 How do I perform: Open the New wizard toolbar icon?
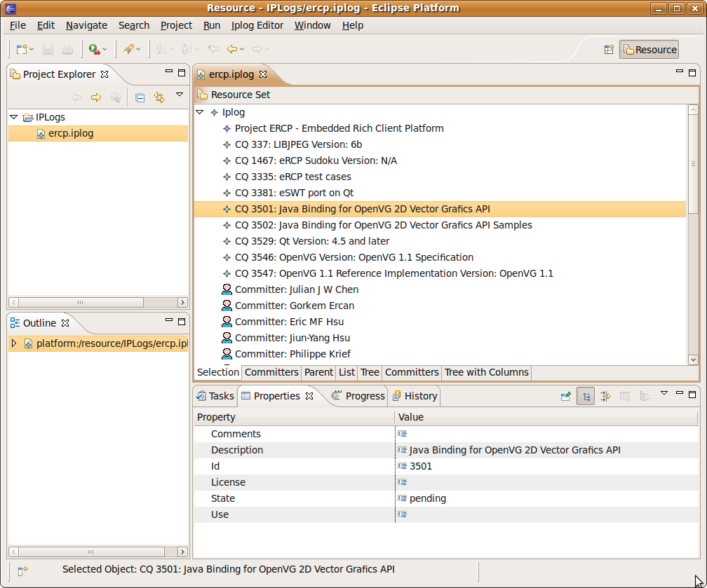tap(21, 49)
